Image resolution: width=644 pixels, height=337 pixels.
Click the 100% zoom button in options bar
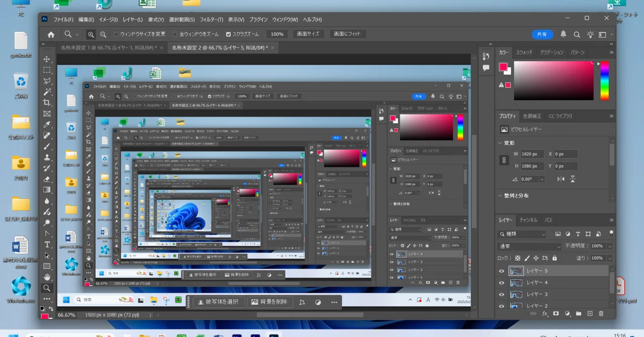coord(277,34)
